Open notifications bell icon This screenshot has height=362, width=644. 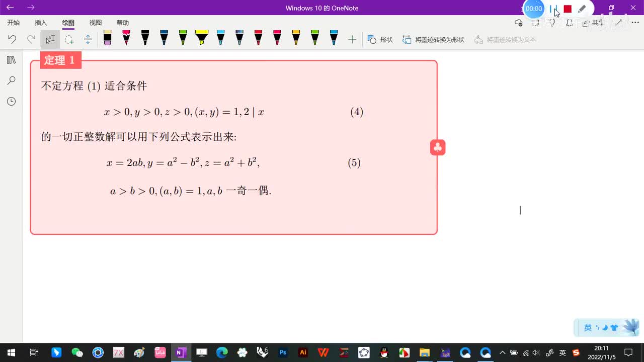point(570,23)
